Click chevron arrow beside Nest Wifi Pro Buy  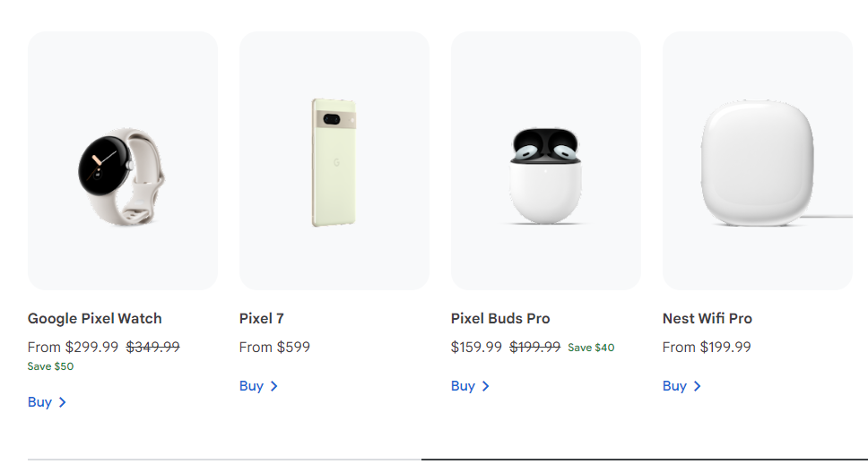(697, 386)
